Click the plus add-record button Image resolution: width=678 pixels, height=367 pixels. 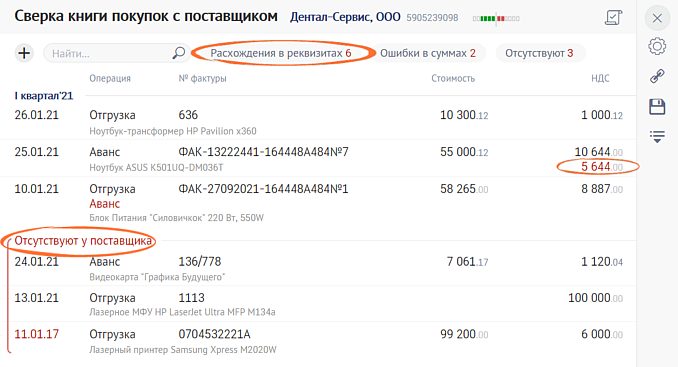[x=24, y=53]
